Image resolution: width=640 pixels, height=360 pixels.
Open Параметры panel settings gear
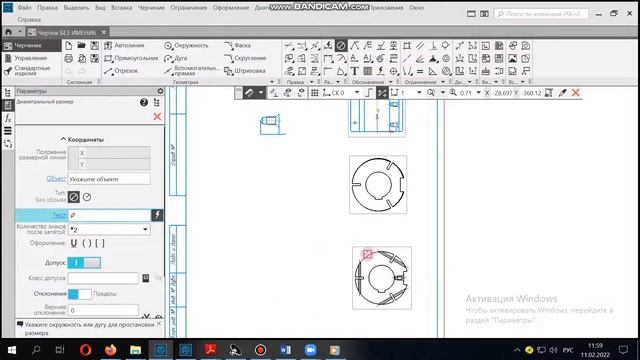coord(160,91)
